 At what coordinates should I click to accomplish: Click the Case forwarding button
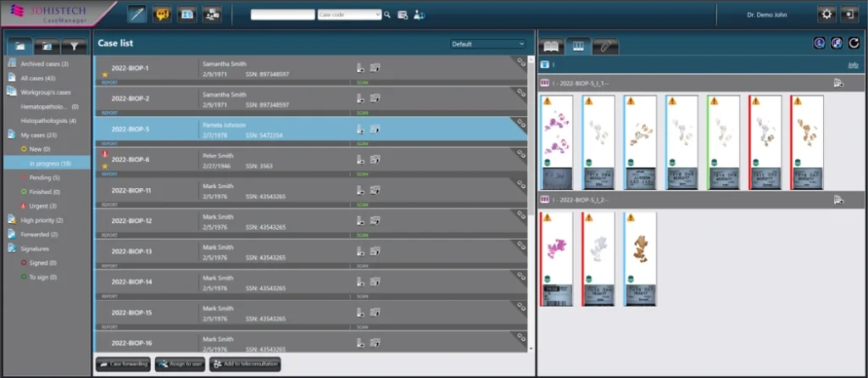click(123, 364)
